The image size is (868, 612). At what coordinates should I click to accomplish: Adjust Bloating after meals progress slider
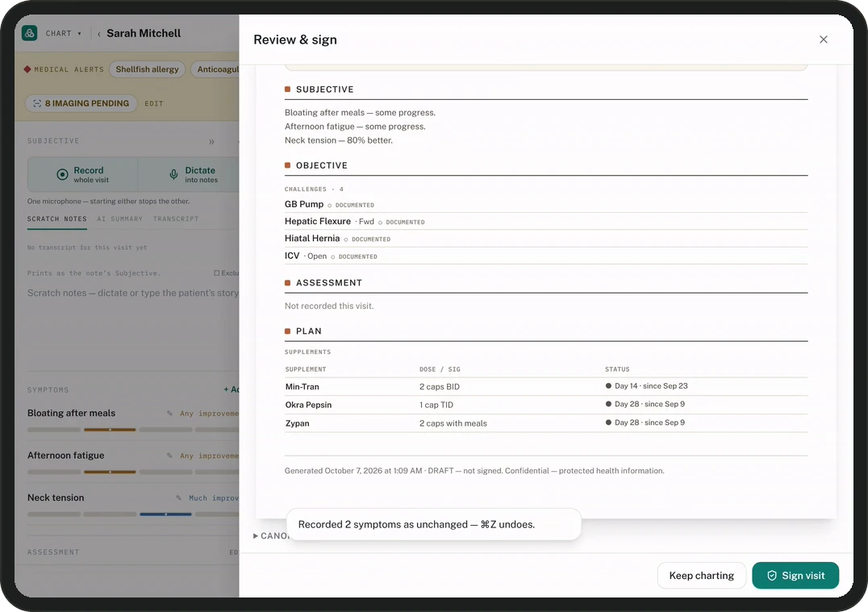pos(133,430)
